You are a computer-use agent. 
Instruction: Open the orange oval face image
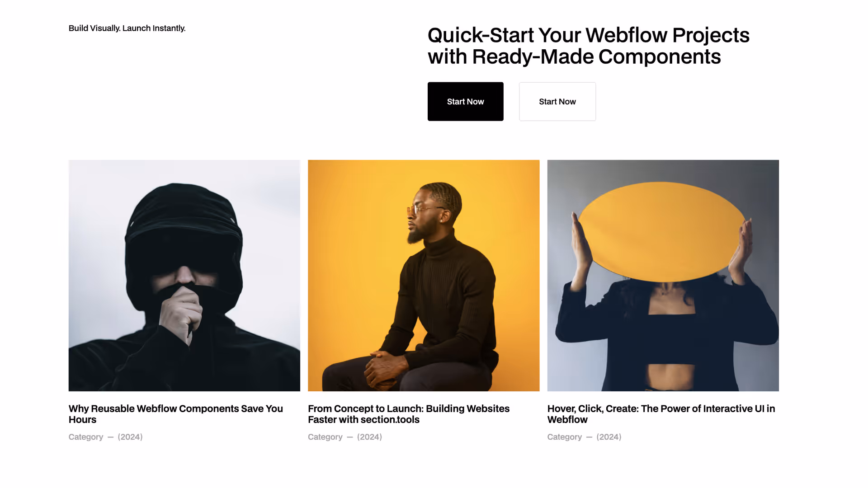point(663,275)
